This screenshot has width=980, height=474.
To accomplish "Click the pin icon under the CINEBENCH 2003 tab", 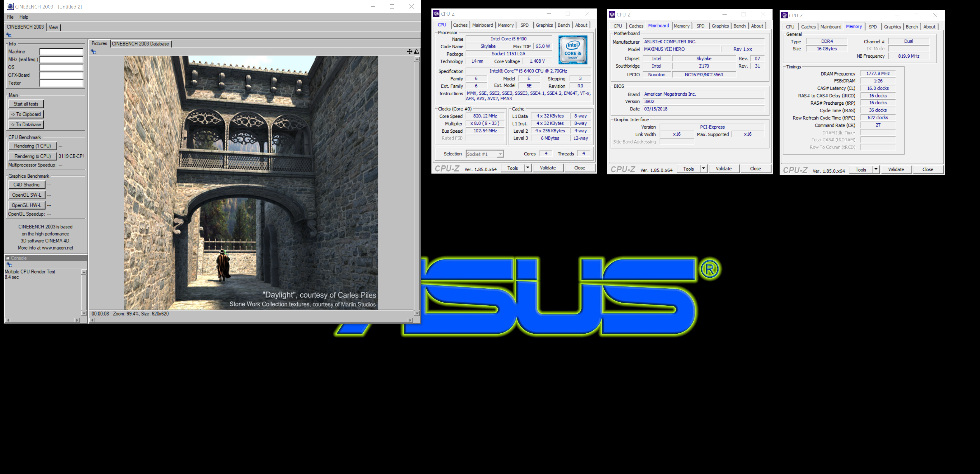I will tap(9, 35).
